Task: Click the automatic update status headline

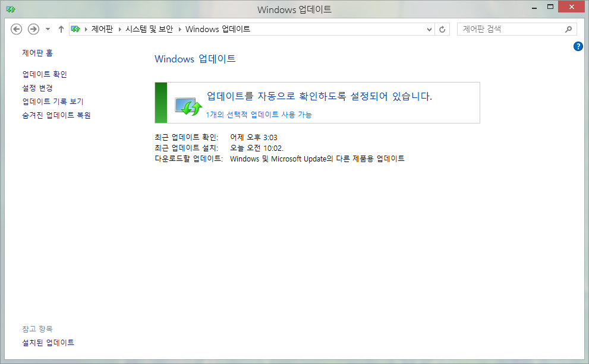Action: click(x=319, y=96)
